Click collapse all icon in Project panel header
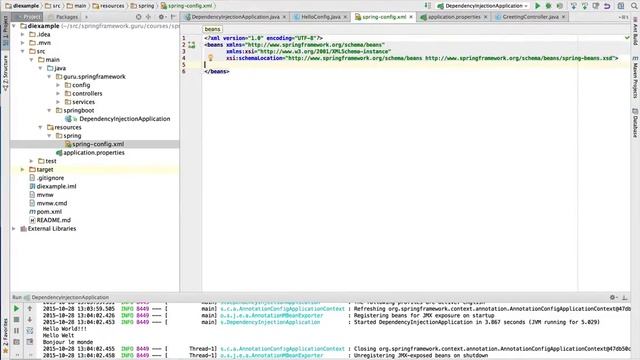This screenshot has width=640, height=360. click(148, 17)
